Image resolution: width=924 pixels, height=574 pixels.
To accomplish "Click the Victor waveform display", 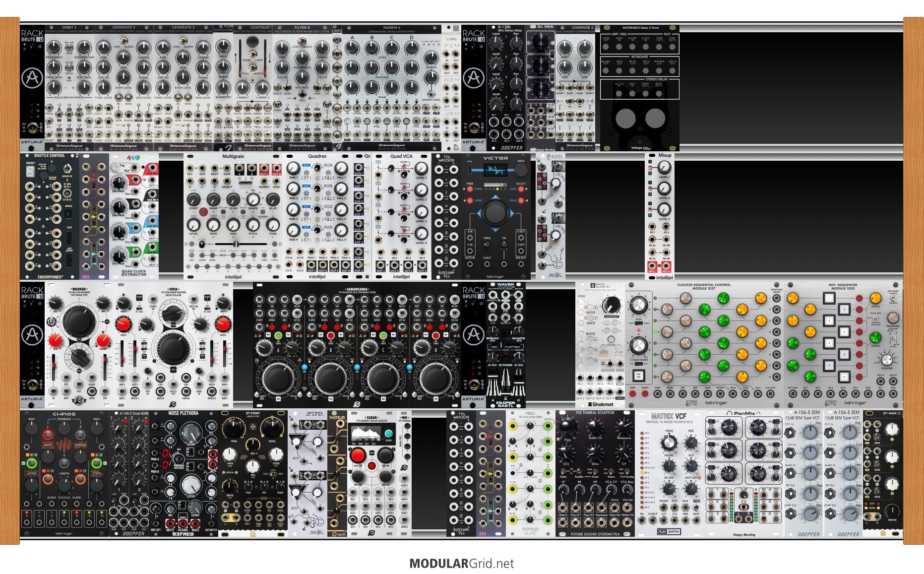I will coord(495,170).
